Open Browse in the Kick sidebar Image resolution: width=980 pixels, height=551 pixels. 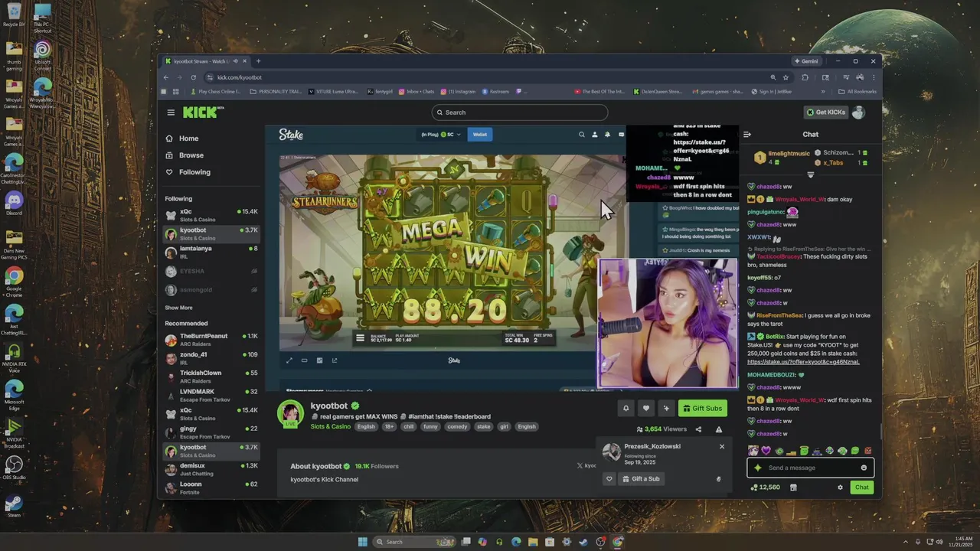coord(191,155)
